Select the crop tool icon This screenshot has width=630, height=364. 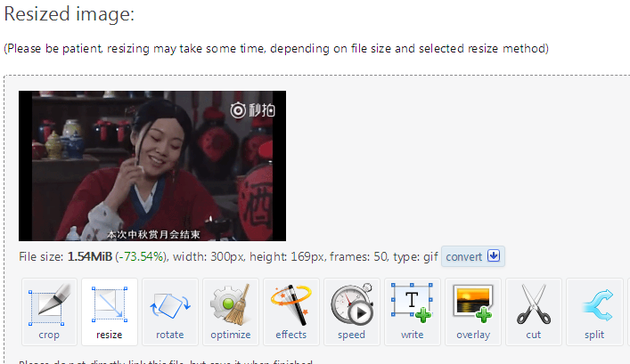[49, 304]
